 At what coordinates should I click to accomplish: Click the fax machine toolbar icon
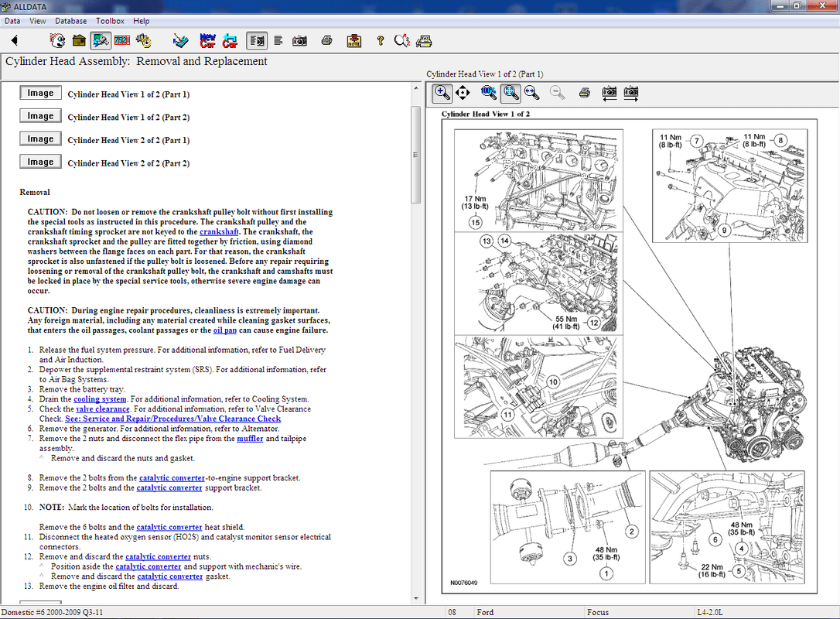click(x=424, y=41)
